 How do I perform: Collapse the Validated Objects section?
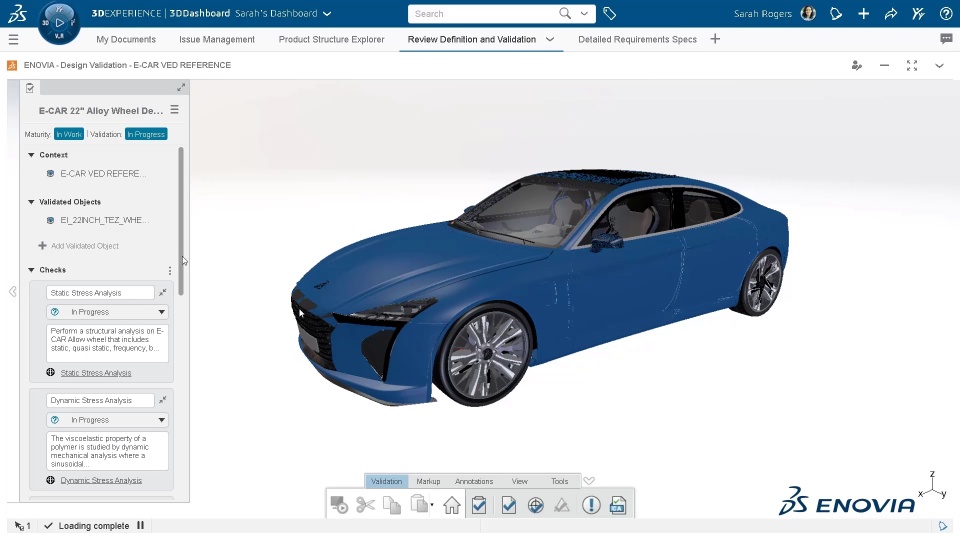[x=31, y=201]
